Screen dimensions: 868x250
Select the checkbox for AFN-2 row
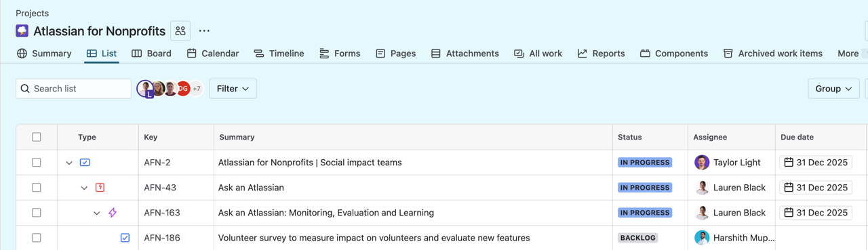pos(37,163)
